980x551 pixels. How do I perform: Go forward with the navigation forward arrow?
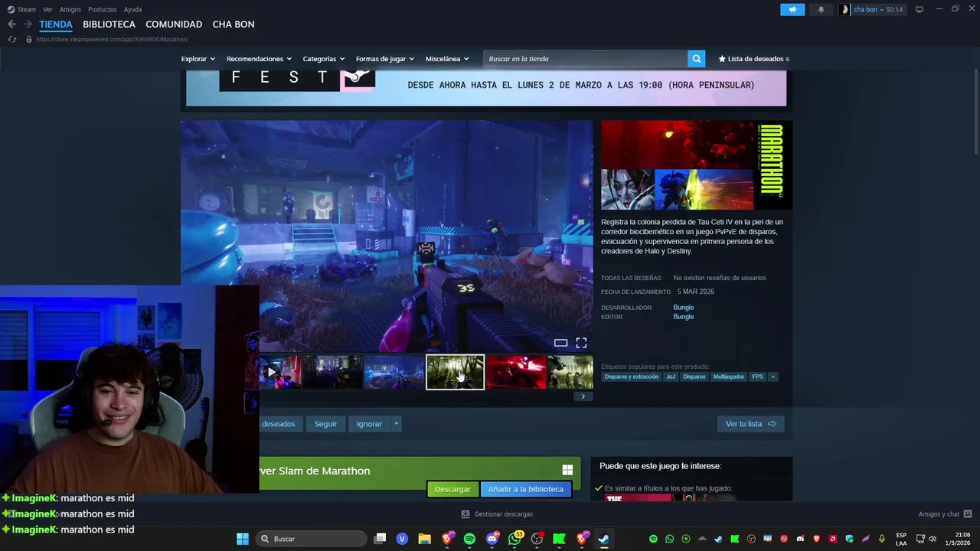28,24
